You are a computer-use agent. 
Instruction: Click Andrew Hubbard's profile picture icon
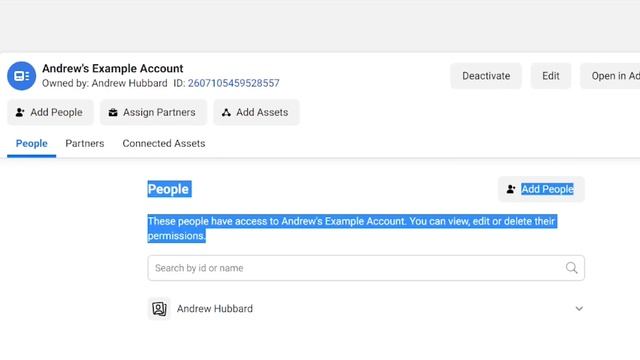click(x=159, y=309)
